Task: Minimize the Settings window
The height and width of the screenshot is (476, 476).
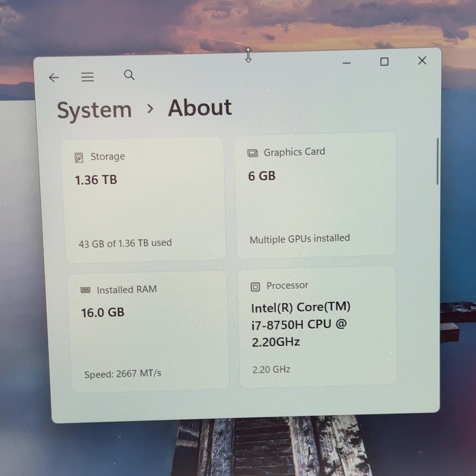Action: (347, 63)
